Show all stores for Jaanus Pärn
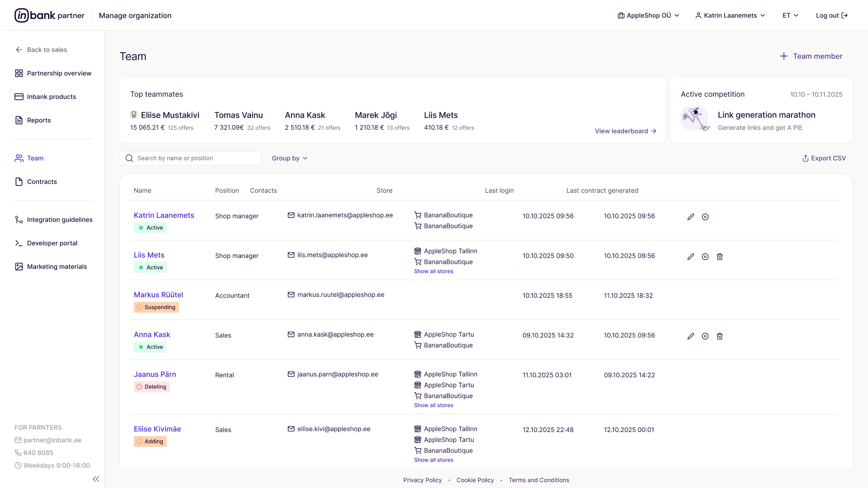Image resolution: width=868 pixels, height=488 pixels. click(433, 405)
